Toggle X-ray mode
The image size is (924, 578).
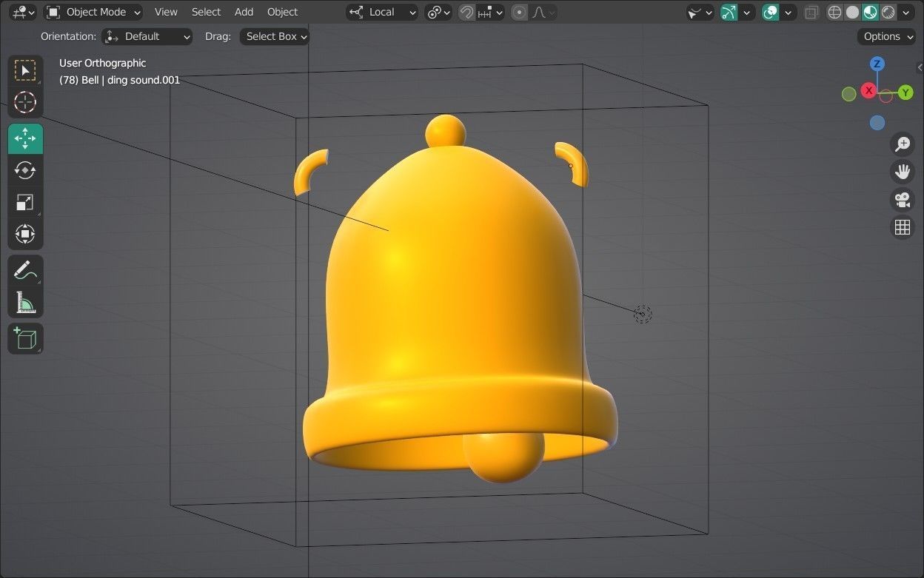tap(811, 12)
